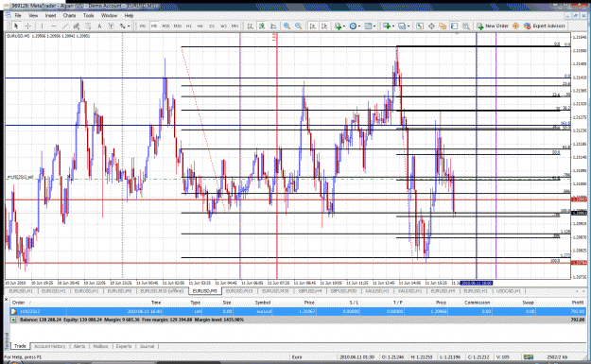591x364 pixels.
Task: Open the Data Window icon
Action: coord(431,26)
